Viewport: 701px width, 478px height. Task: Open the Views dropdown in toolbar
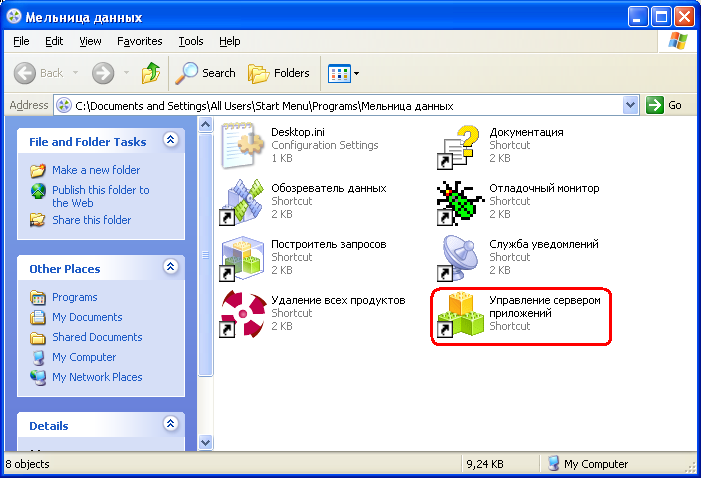pos(344,73)
